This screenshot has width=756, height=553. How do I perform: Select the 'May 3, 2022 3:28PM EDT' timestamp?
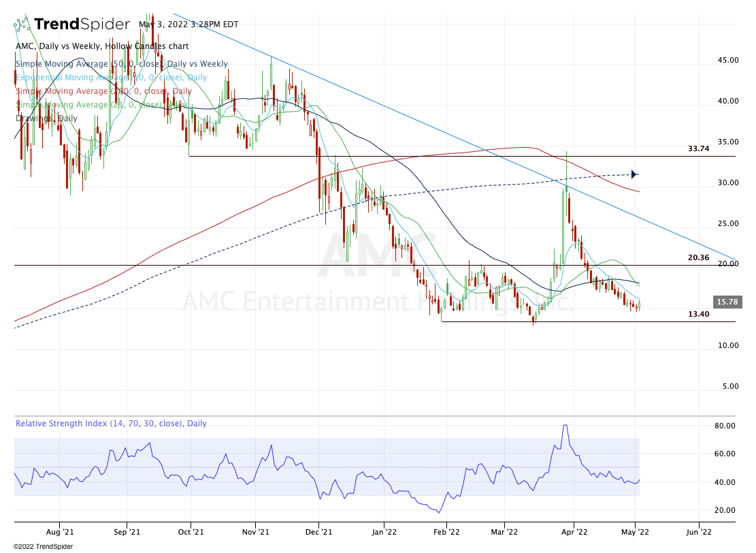point(188,24)
